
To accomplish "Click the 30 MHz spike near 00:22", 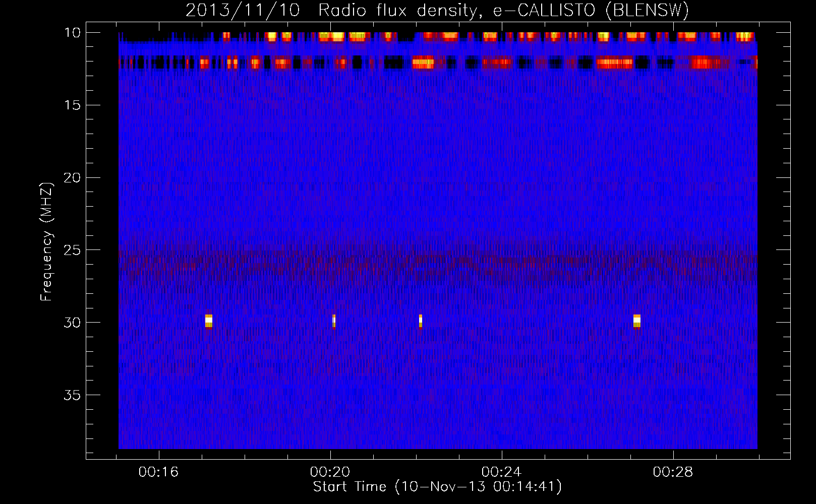I will (421, 321).
